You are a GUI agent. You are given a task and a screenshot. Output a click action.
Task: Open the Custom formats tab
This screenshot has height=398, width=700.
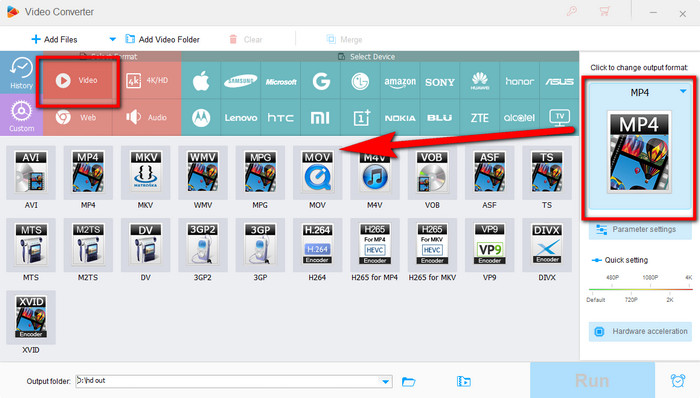point(21,115)
